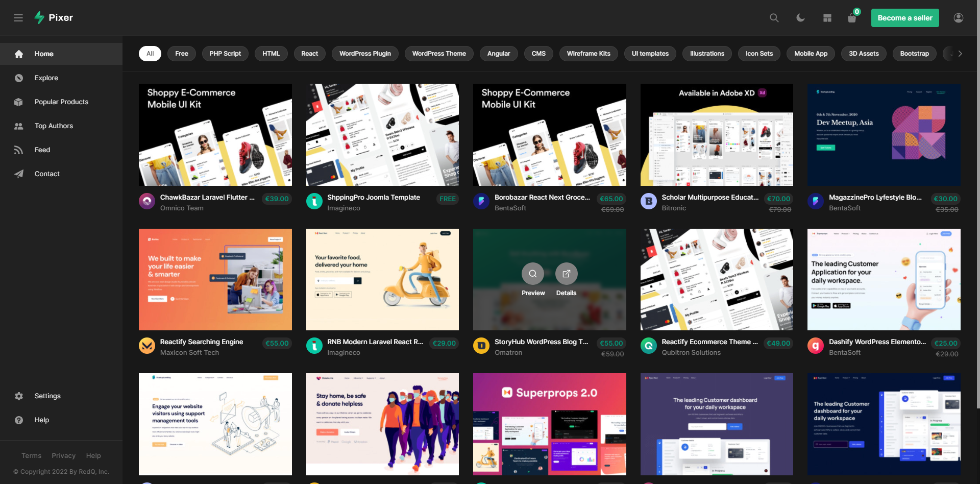
Task: Open Top Authors via the people icon
Action: pyautogui.click(x=19, y=126)
